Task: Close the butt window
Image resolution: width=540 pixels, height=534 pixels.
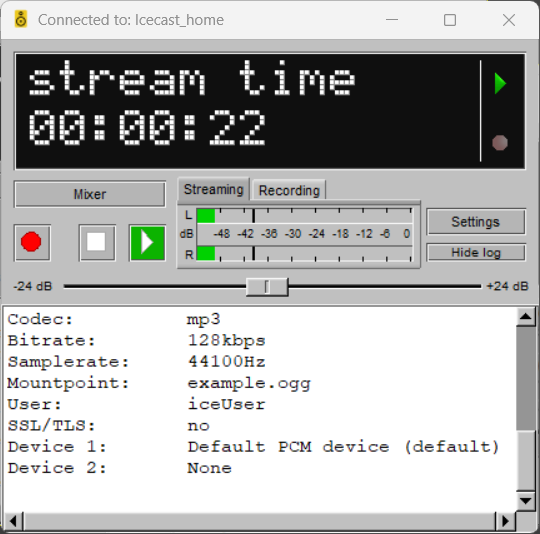Action: [509, 20]
